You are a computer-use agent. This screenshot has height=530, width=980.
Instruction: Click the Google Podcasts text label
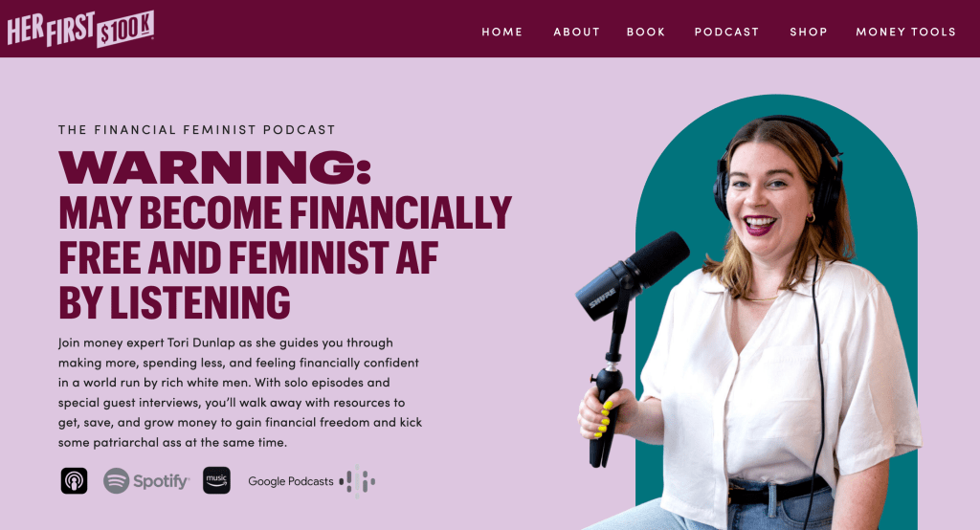coord(291,481)
